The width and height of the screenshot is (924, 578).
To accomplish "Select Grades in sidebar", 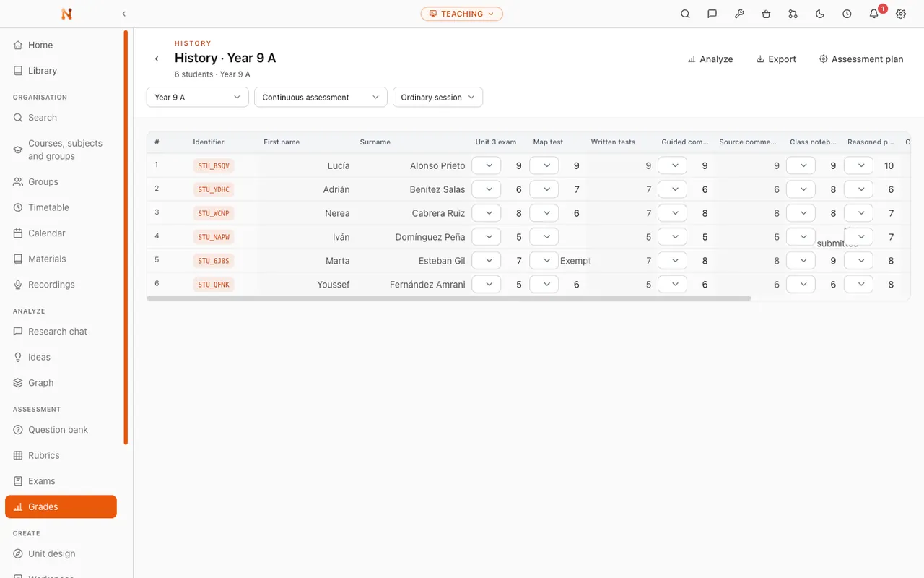I will pyautogui.click(x=61, y=506).
